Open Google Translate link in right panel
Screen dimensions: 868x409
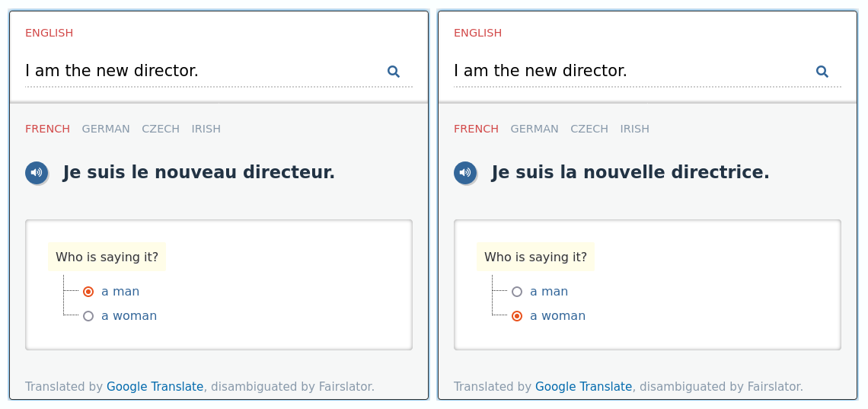tap(583, 387)
